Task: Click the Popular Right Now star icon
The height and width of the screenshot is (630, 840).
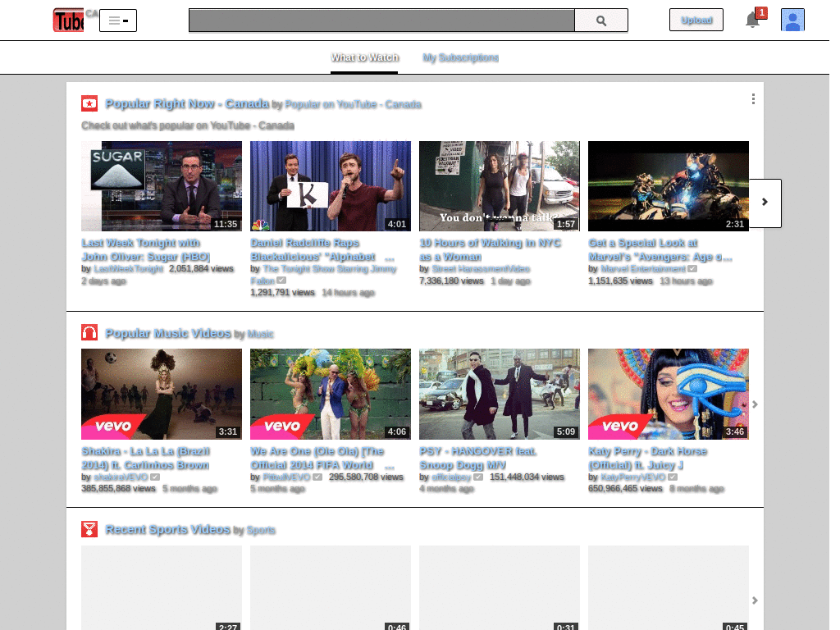Action: point(89,103)
